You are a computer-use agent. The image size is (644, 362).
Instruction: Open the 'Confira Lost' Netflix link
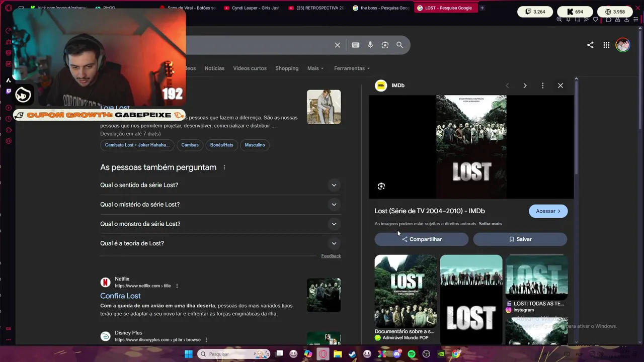[x=120, y=296]
